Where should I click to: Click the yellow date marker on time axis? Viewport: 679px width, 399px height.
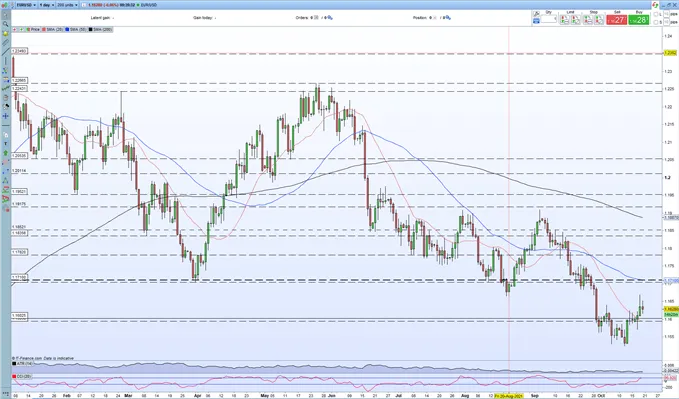pyautogui.click(x=509, y=396)
